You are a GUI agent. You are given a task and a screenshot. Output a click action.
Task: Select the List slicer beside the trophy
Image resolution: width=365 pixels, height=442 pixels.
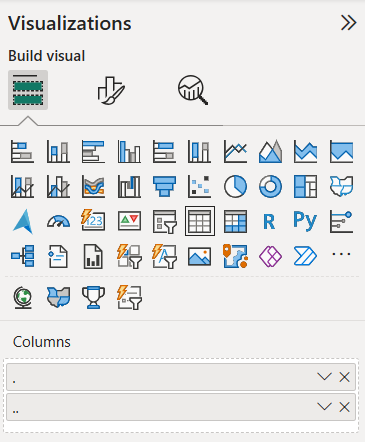tap(129, 298)
